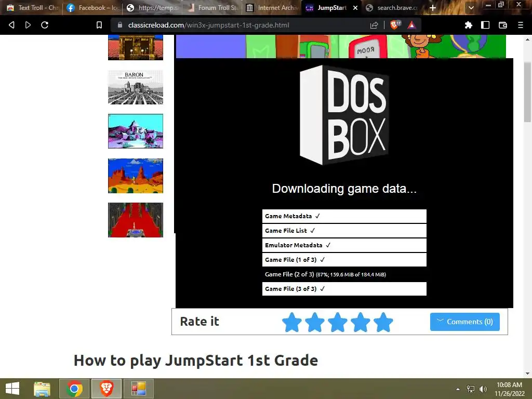The height and width of the screenshot is (399, 532).
Task: Rate the game three stars
Action: click(x=338, y=322)
